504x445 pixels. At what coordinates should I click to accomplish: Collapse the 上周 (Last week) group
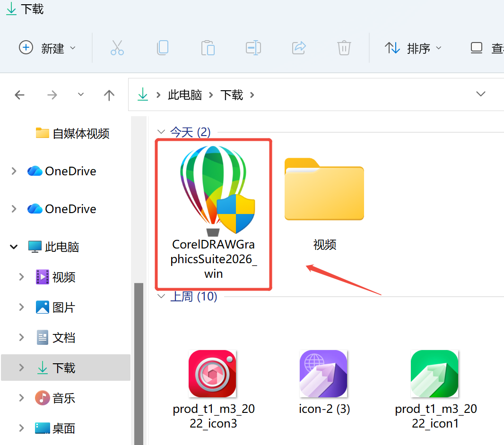tap(162, 297)
